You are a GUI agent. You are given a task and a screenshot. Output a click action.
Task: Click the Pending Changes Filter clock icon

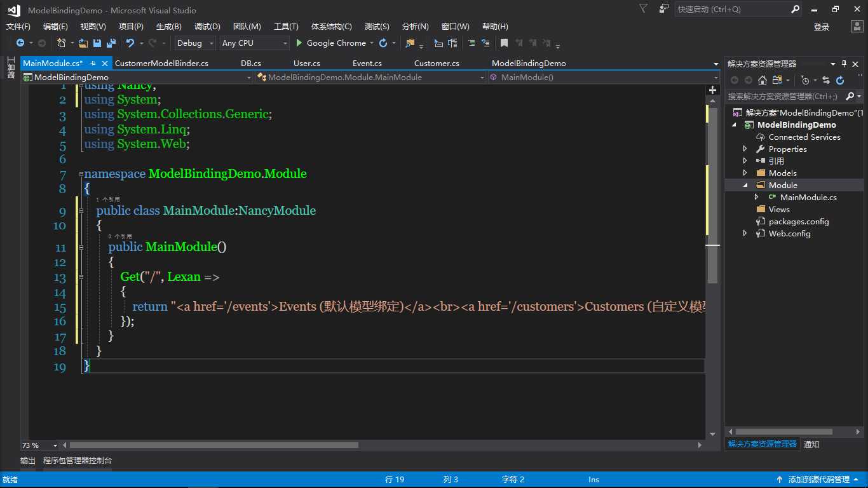tap(804, 80)
